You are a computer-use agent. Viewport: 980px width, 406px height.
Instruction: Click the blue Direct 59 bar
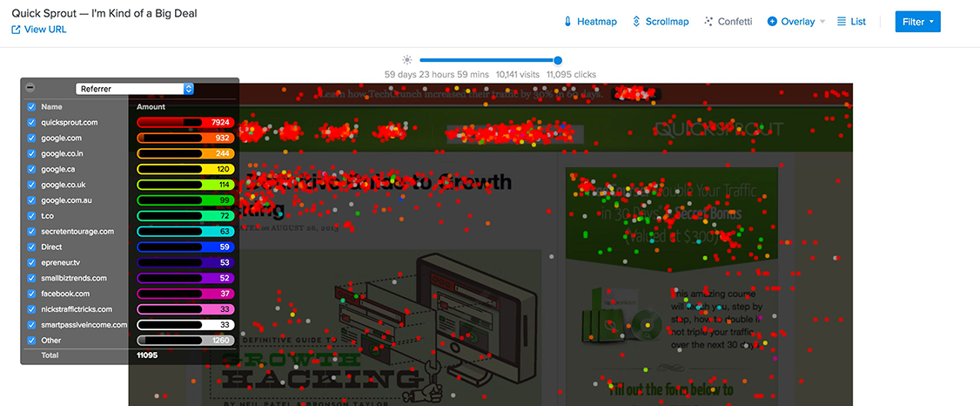coord(185,247)
